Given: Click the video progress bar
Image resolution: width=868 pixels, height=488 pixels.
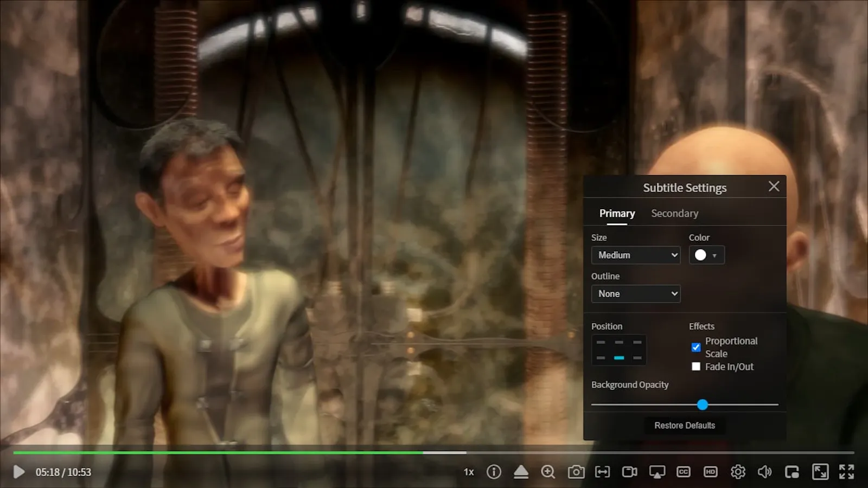Looking at the screenshot, I should point(434,452).
